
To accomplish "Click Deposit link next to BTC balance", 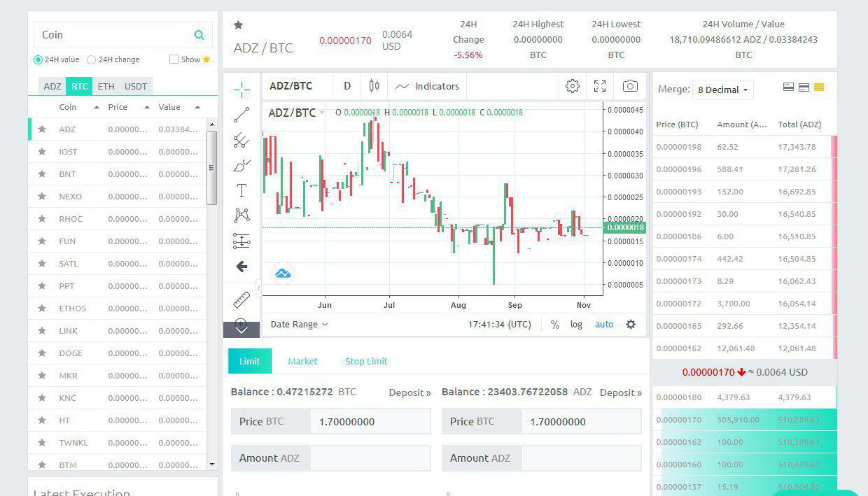I will [x=410, y=392].
